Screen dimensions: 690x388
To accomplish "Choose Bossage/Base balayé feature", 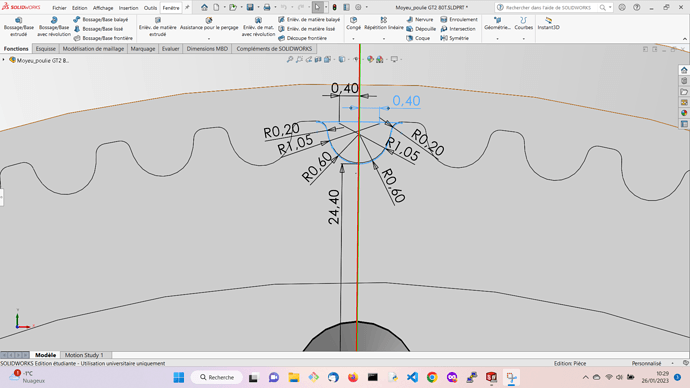I will [x=101, y=19].
